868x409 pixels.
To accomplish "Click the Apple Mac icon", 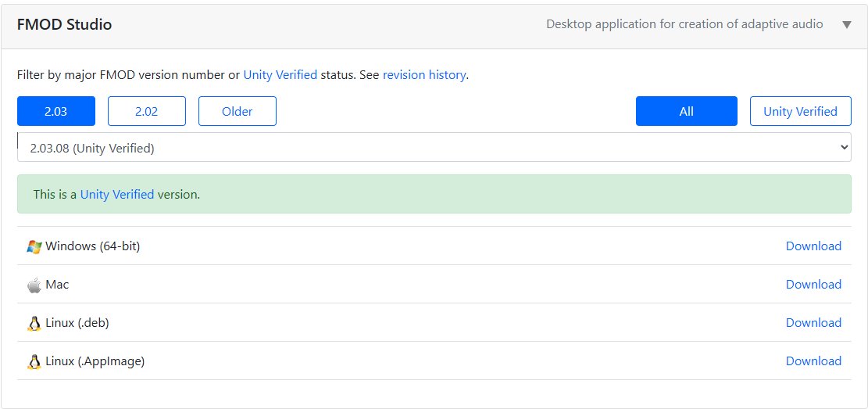I will 34,285.
